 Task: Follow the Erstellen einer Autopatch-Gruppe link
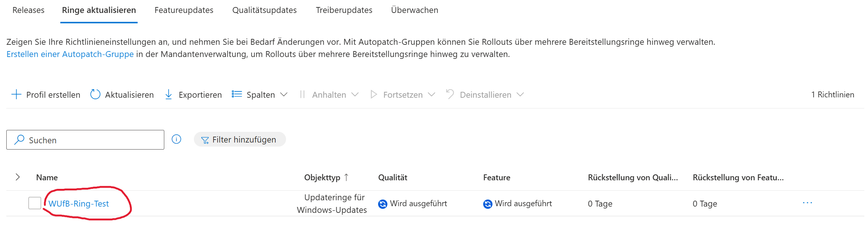click(70, 54)
